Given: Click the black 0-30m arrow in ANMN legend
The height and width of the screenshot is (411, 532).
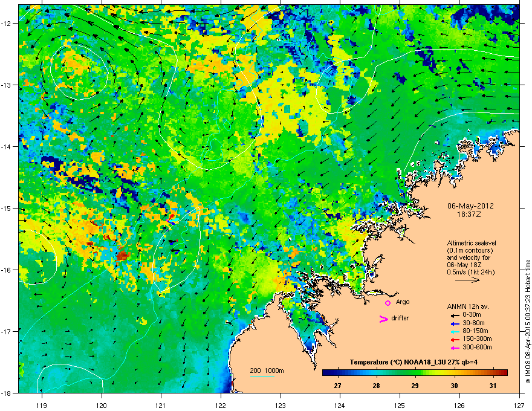Looking at the screenshot, I should (x=455, y=316).
